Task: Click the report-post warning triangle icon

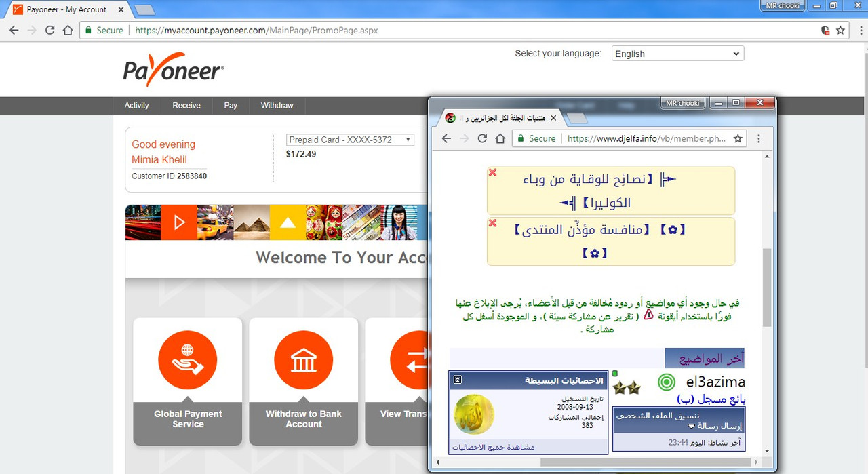Action: click(648, 315)
